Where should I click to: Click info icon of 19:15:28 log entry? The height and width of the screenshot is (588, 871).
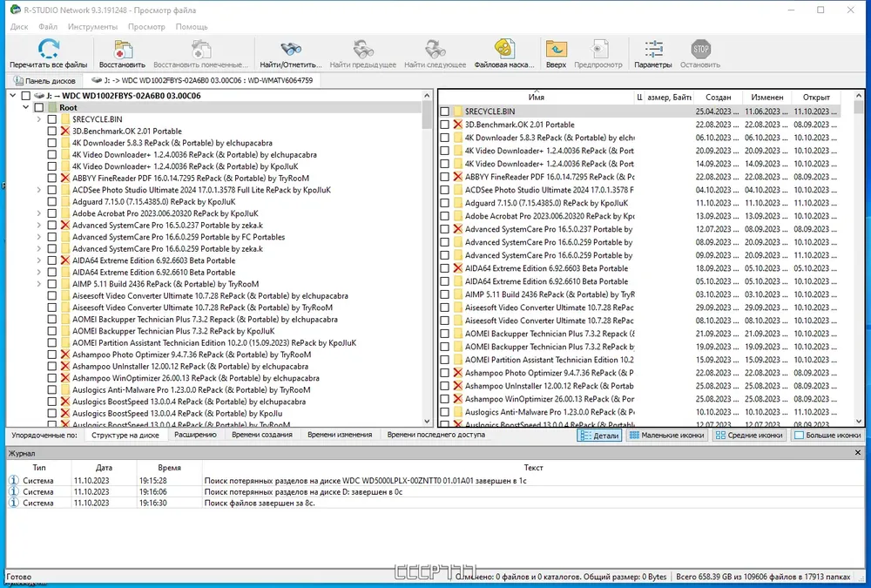click(x=14, y=480)
